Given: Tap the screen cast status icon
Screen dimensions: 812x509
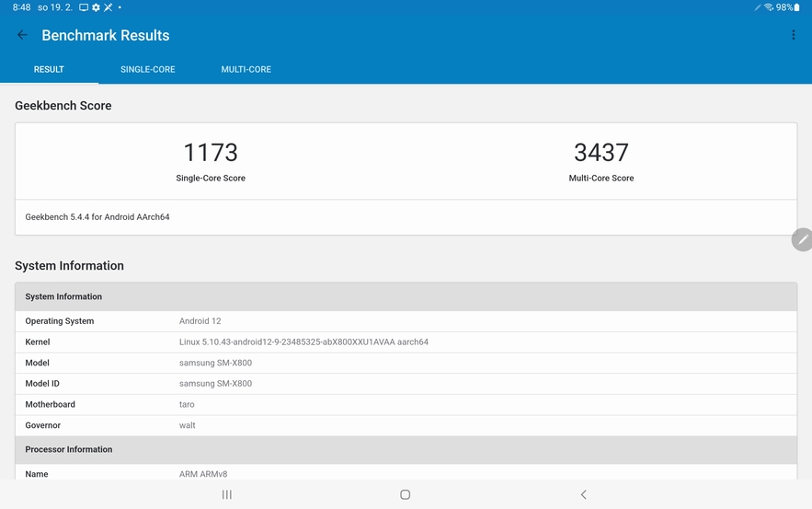Looking at the screenshot, I should pos(84,7).
